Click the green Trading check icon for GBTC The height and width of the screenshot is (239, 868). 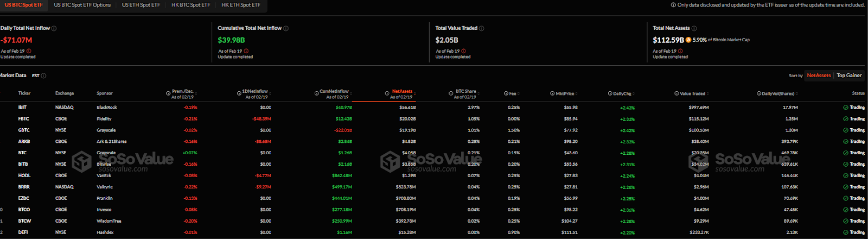pos(846,130)
